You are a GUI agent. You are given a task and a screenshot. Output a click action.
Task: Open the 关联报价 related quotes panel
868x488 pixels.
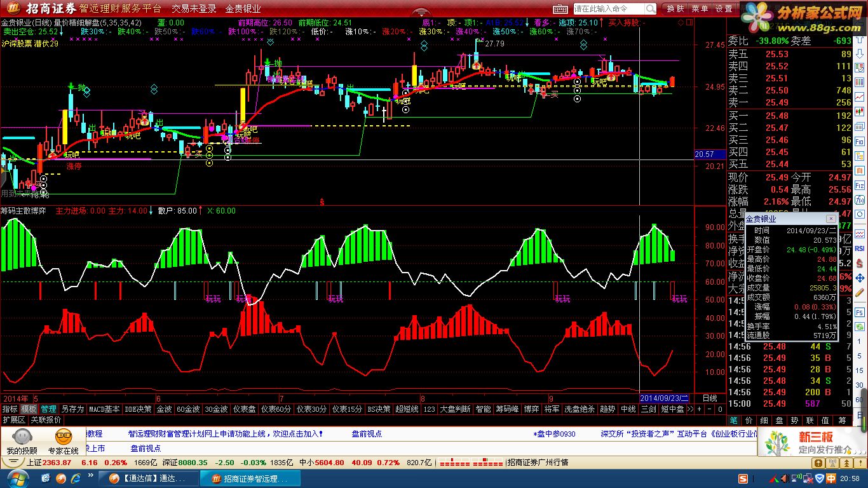click(x=46, y=420)
